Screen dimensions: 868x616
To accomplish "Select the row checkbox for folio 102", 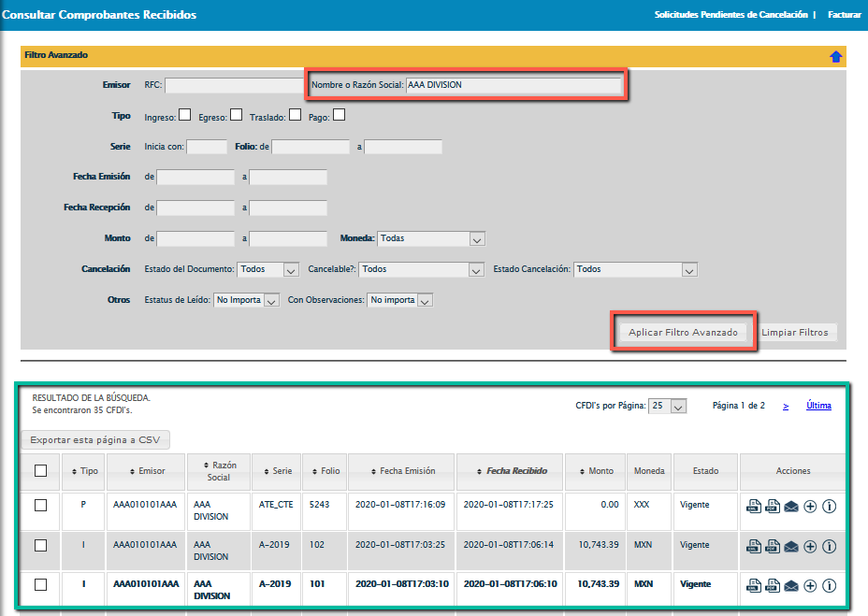I will pyautogui.click(x=40, y=545).
